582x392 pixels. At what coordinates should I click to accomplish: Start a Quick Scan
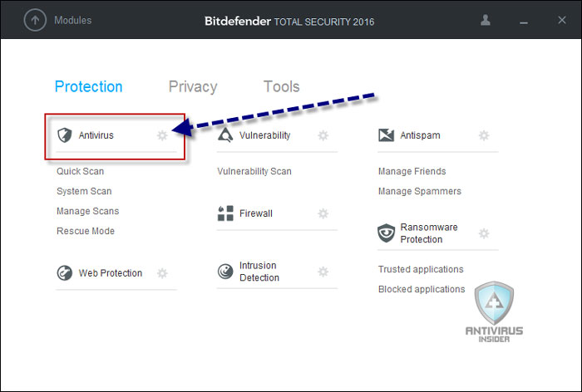click(x=80, y=171)
